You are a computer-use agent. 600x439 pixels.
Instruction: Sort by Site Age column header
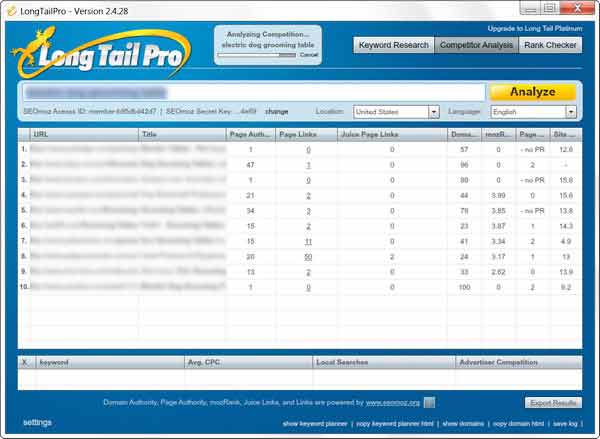(566, 134)
